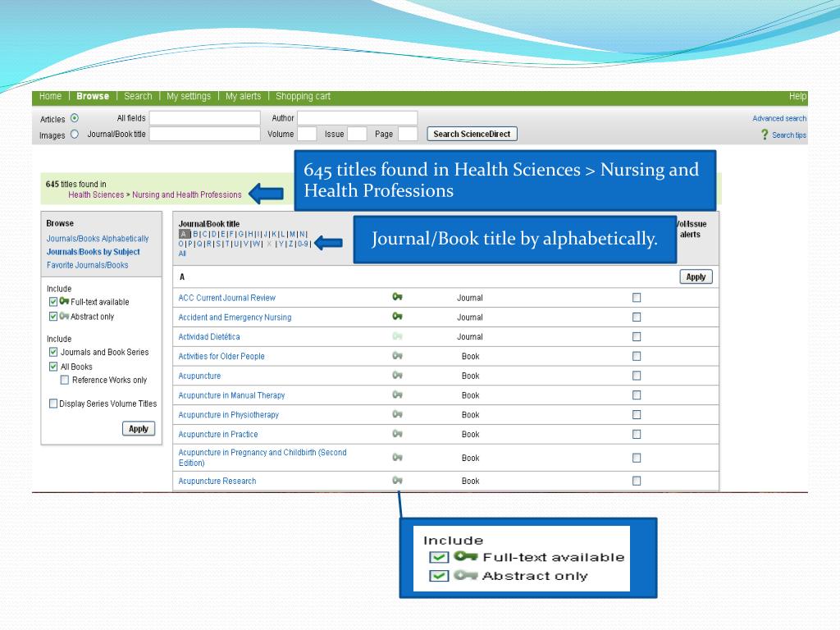This screenshot has width=840, height=630.
Task: Open Acupuncture Research title
Action: pos(217,481)
